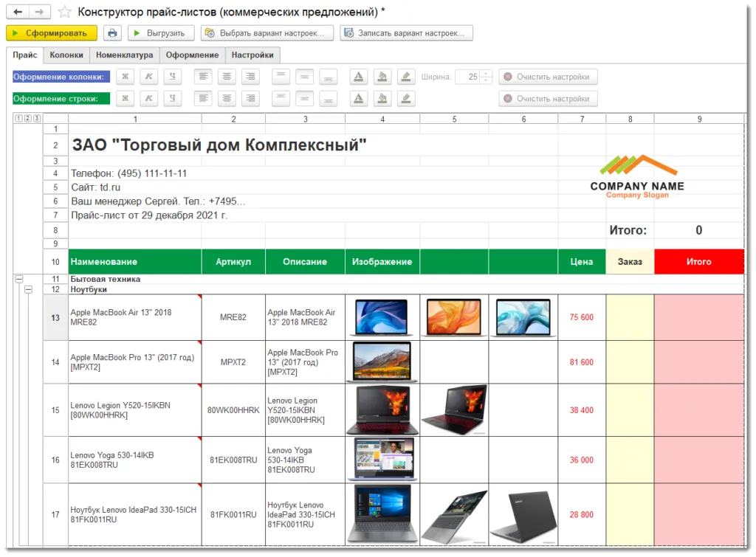Select the MacBook Pro laptop image
This screenshot has width=756, height=557.
click(x=382, y=361)
